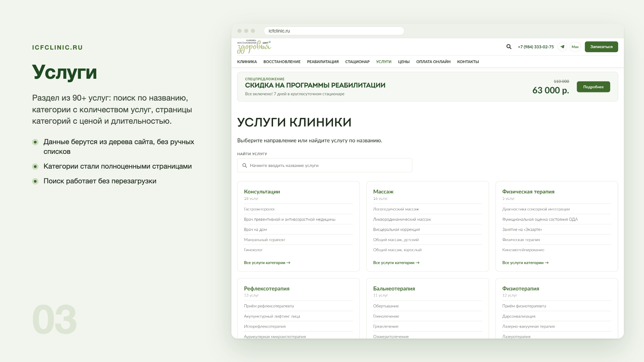Open the ОПЛАТА ОНЛАЙН menu item
Viewport: 644px width, 362px height.
[433, 62]
